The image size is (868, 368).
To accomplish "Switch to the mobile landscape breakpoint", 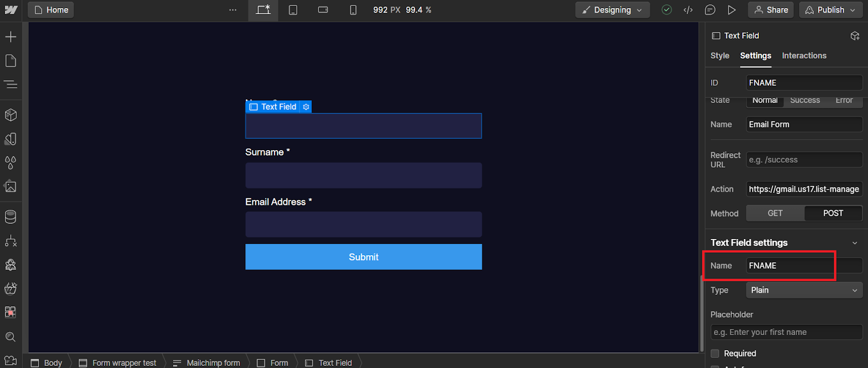I will (x=323, y=10).
